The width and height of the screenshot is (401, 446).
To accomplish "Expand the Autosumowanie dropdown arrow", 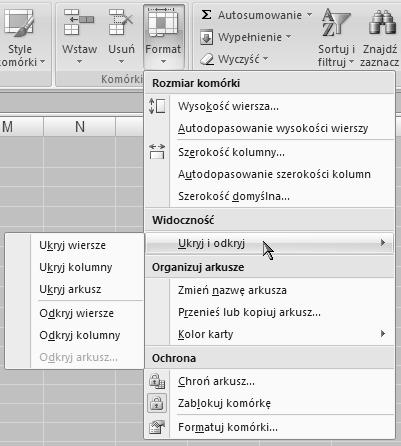I will tap(309, 15).
